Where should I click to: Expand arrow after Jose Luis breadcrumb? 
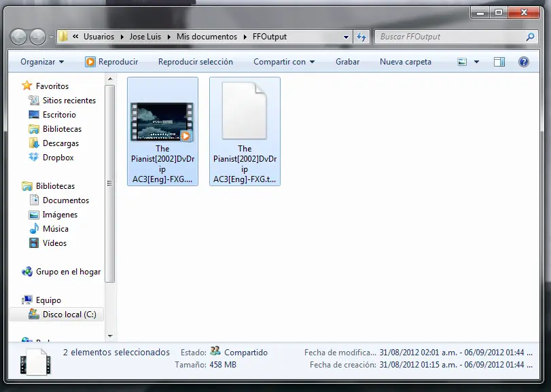click(x=168, y=37)
